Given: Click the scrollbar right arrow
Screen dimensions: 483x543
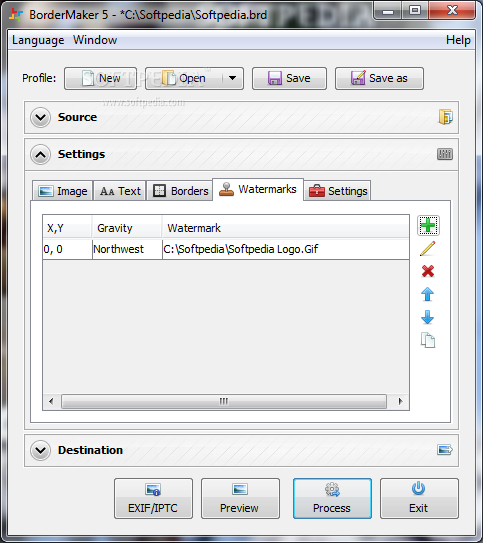Looking at the screenshot, I should point(401,401).
